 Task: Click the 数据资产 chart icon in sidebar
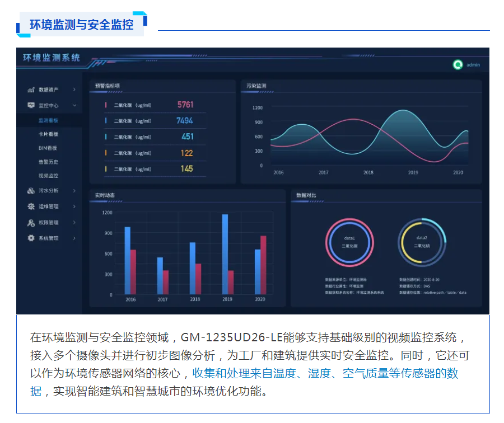click(31, 90)
